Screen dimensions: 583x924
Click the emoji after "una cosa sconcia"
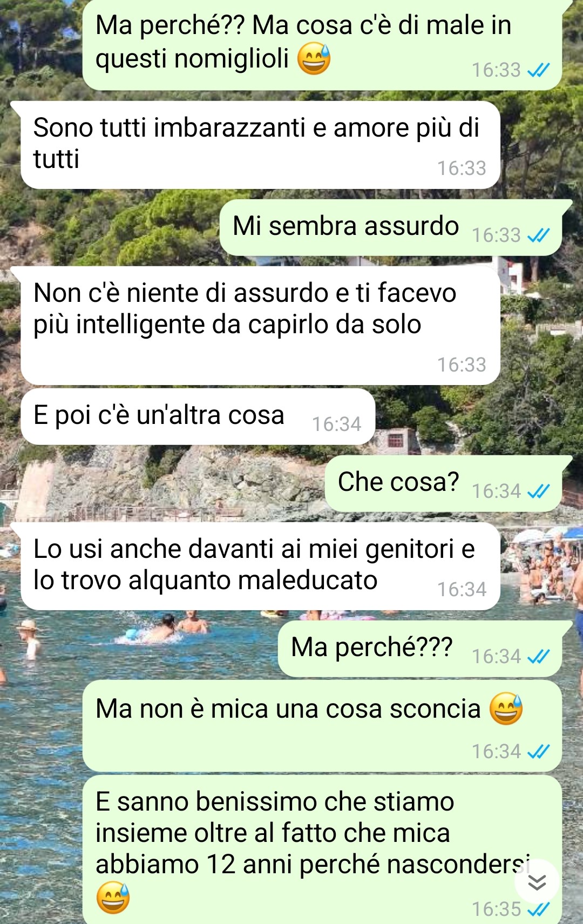[x=506, y=709]
